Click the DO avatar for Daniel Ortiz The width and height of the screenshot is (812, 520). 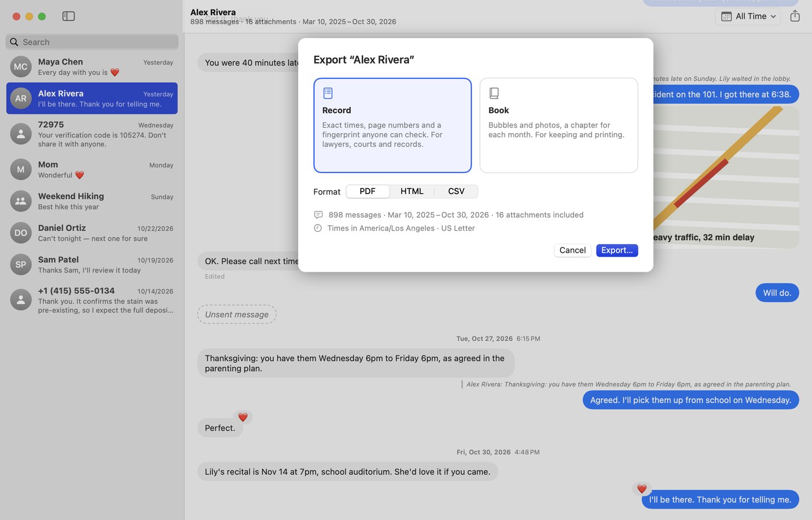(21, 232)
